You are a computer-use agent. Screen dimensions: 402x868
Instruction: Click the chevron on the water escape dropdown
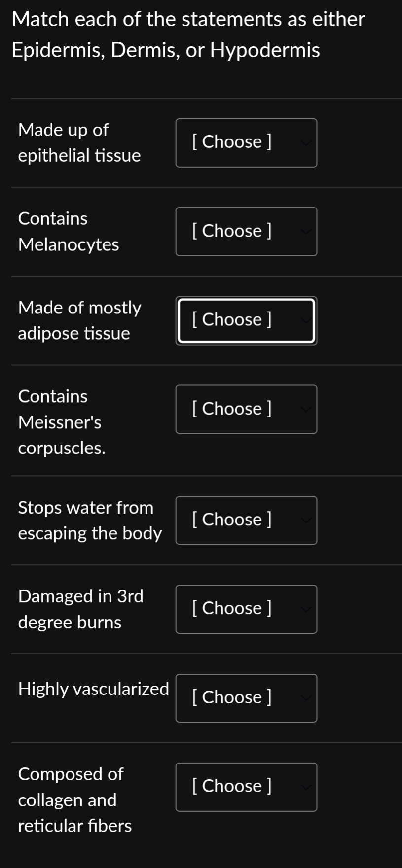pos(305,520)
